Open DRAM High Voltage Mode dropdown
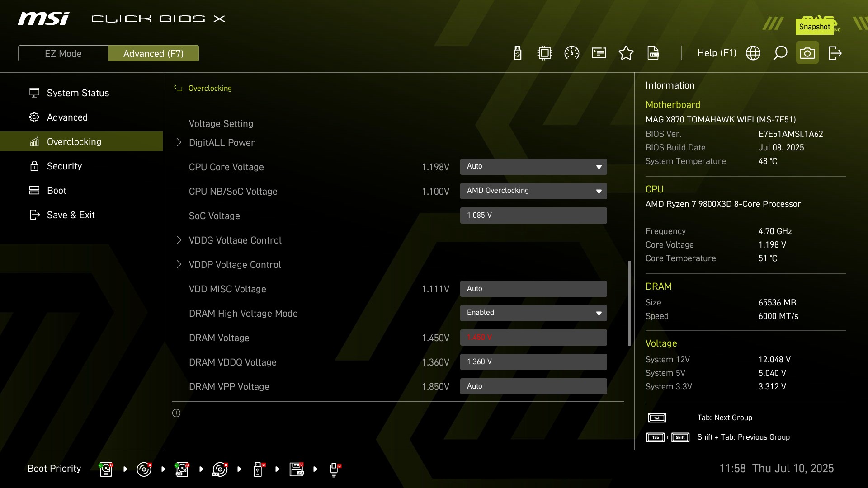Image resolution: width=868 pixels, height=488 pixels. click(533, 313)
